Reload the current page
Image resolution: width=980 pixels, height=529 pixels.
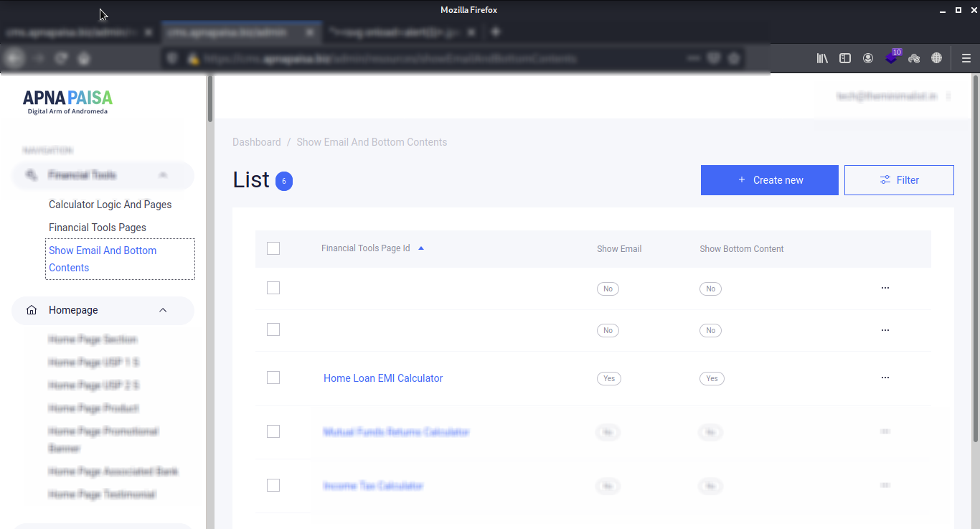point(61,58)
